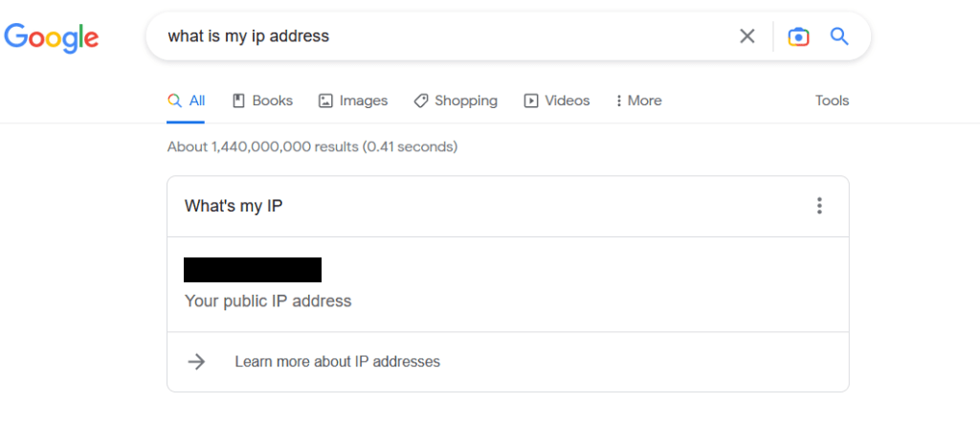Click the arrow icon beside Learn more
Viewport: 980px width, 424px height.
(x=196, y=362)
